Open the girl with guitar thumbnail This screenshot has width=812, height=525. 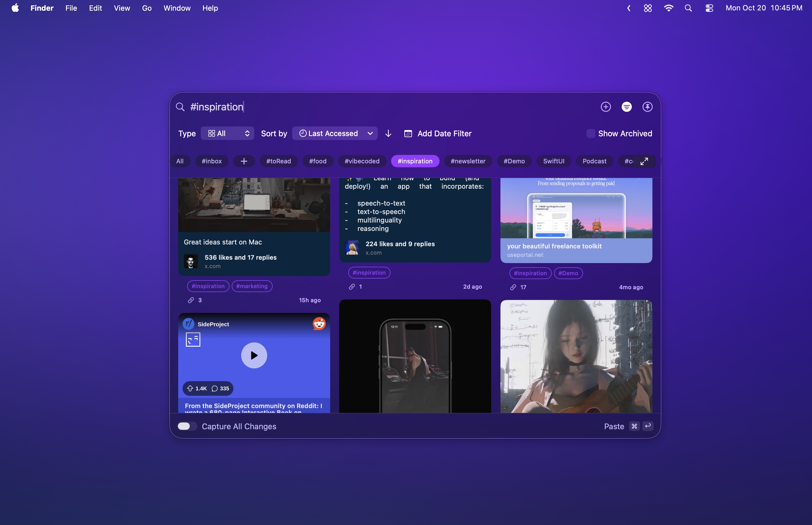pyautogui.click(x=576, y=356)
